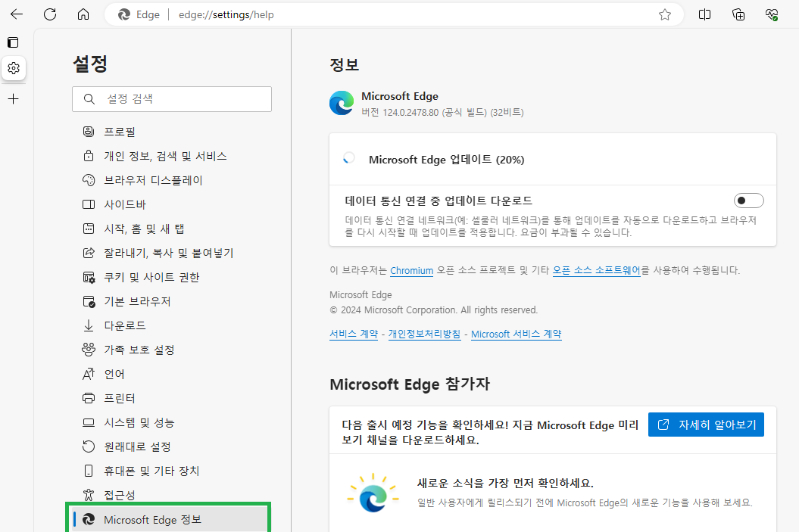
Task: Open Collections icon in toolbar
Action: 738,15
